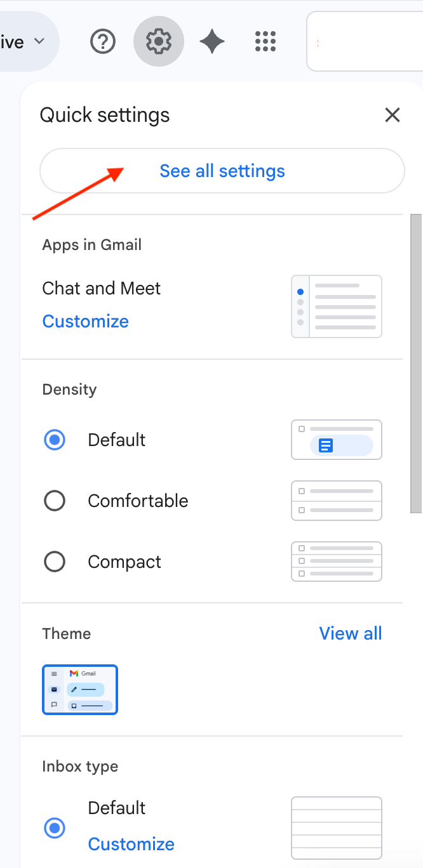Close the Quick settings panel
The image size is (423, 868).
pyautogui.click(x=393, y=115)
